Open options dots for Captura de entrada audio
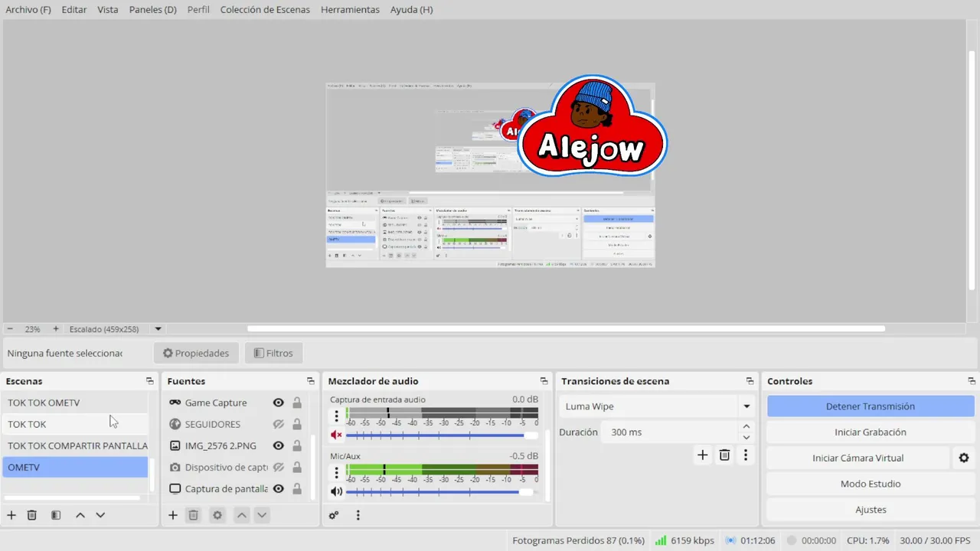The height and width of the screenshot is (551, 980). click(x=336, y=416)
